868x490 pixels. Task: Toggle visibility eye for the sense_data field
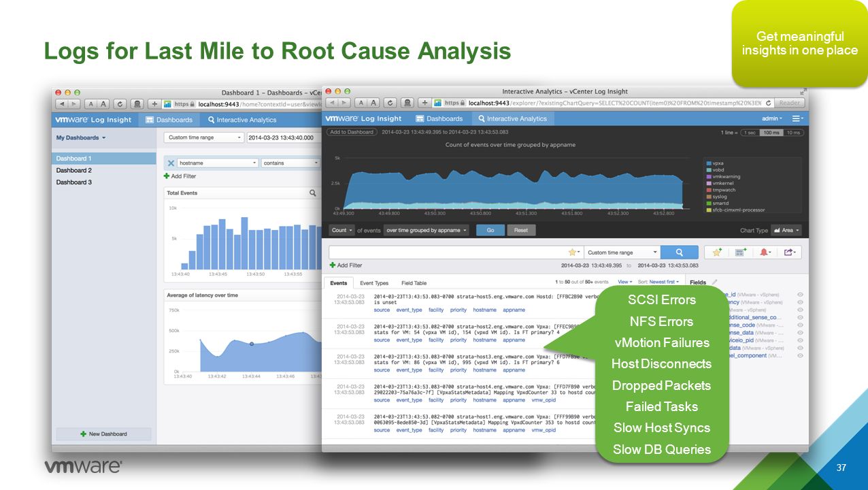800,333
